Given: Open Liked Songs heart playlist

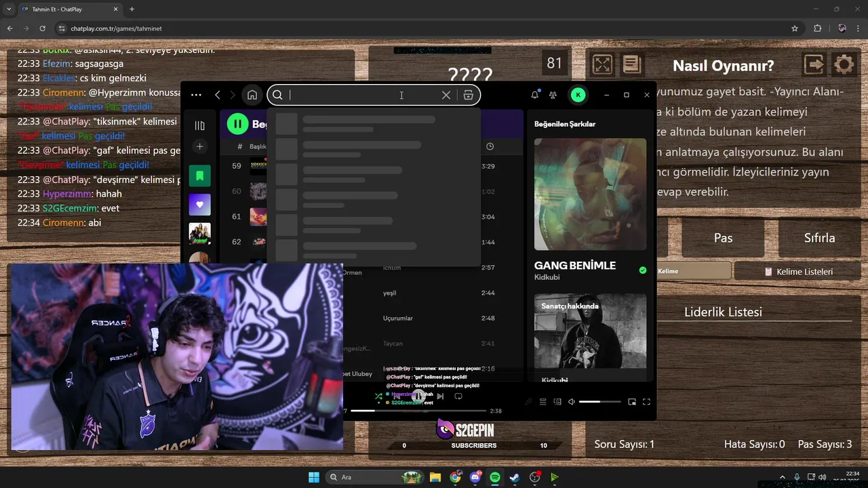Looking at the screenshot, I should pos(199,205).
